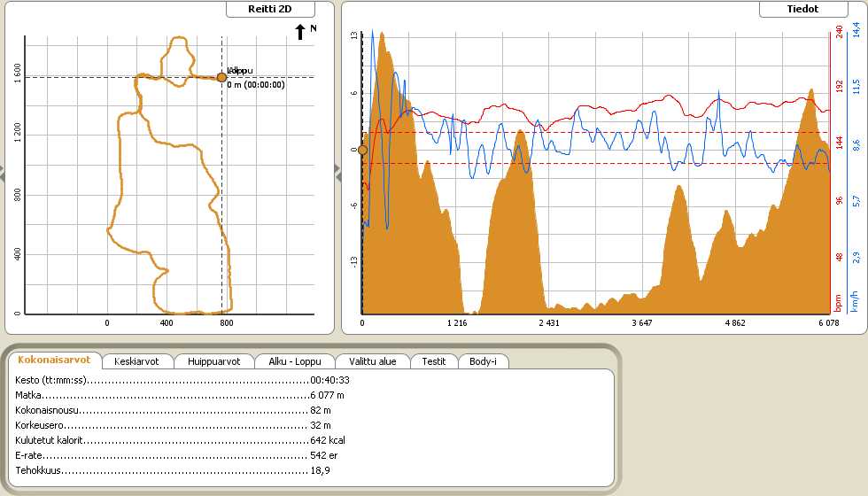This screenshot has width=868, height=496.
Task: Click the 2 431 distance axis label
Action: point(548,322)
